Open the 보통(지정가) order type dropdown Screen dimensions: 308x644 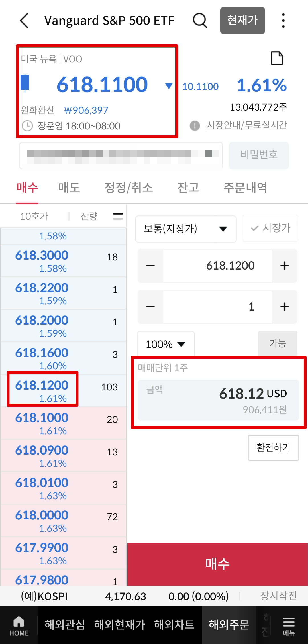(186, 229)
